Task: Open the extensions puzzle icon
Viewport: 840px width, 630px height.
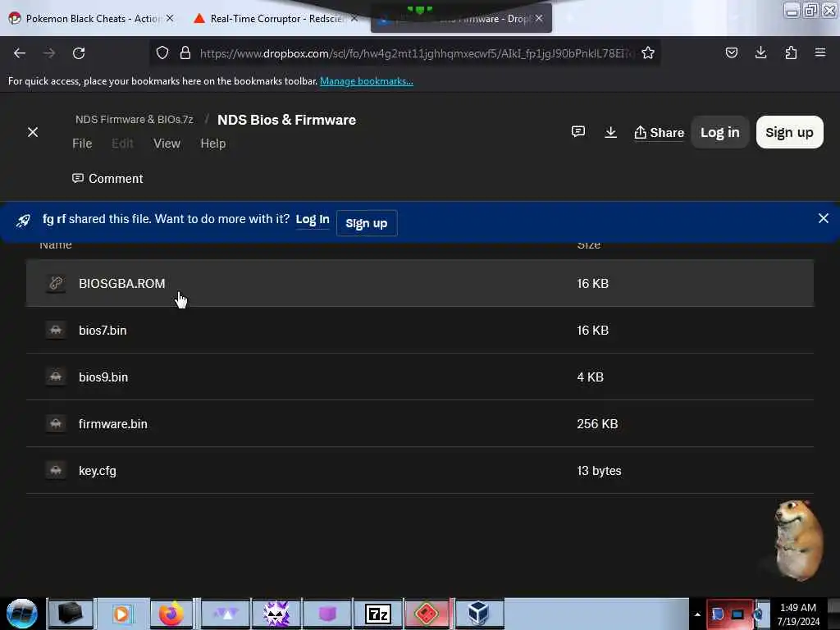Action: (x=791, y=52)
